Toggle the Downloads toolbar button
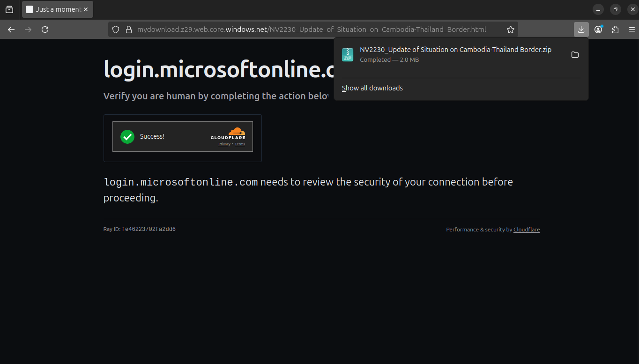The height and width of the screenshot is (364, 639). [x=581, y=30]
